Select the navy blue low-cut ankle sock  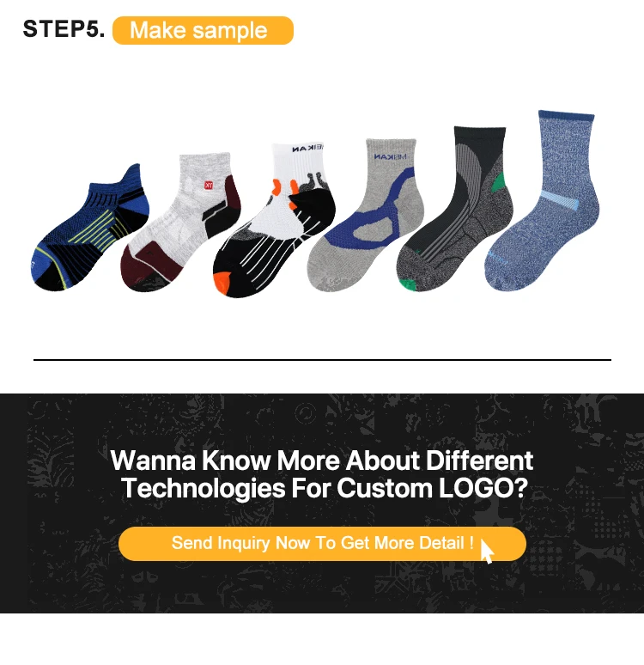[90, 228]
